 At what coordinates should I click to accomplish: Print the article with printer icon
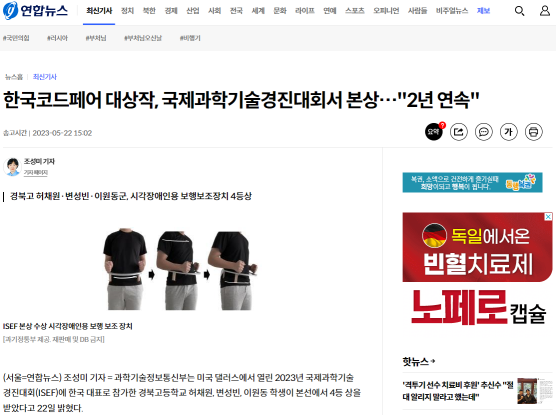534,132
